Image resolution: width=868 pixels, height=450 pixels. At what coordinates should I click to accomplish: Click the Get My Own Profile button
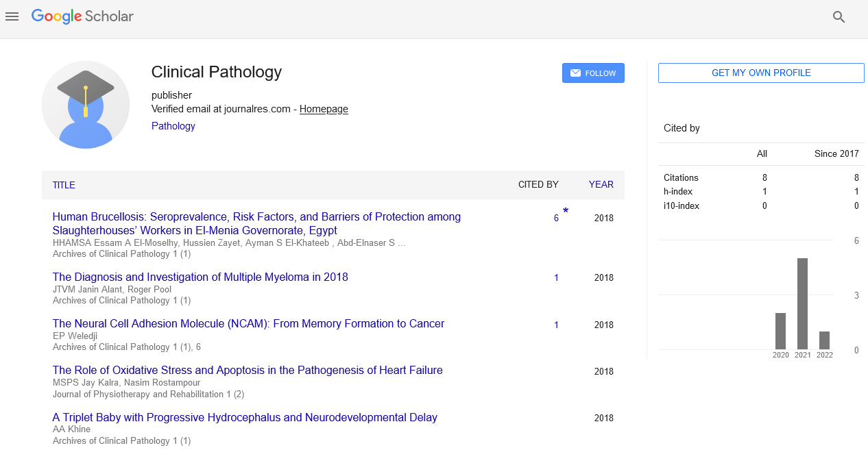point(761,73)
